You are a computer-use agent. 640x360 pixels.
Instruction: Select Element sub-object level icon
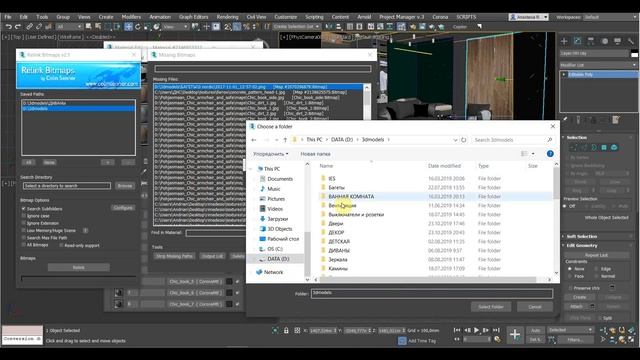pyautogui.click(x=614, y=147)
